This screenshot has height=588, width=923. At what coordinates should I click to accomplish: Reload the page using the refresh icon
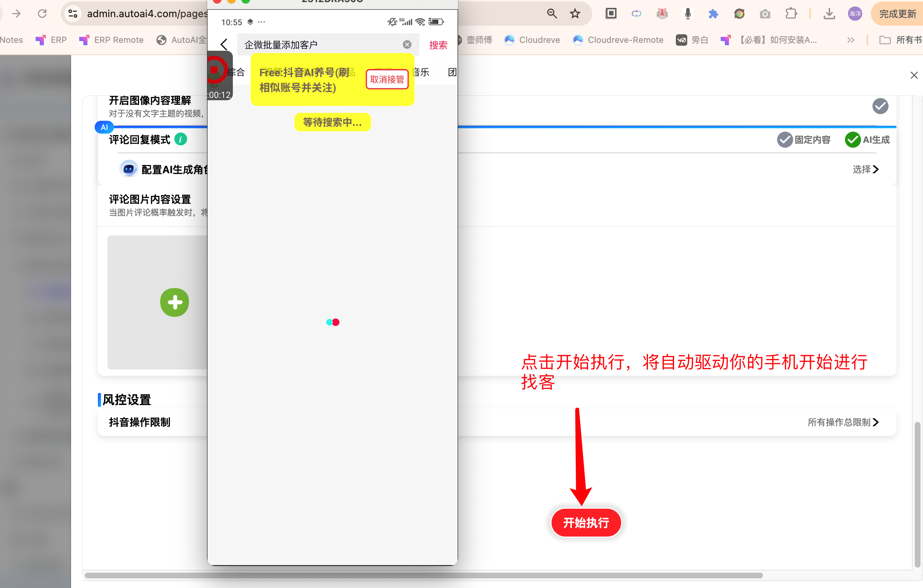coord(42,14)
